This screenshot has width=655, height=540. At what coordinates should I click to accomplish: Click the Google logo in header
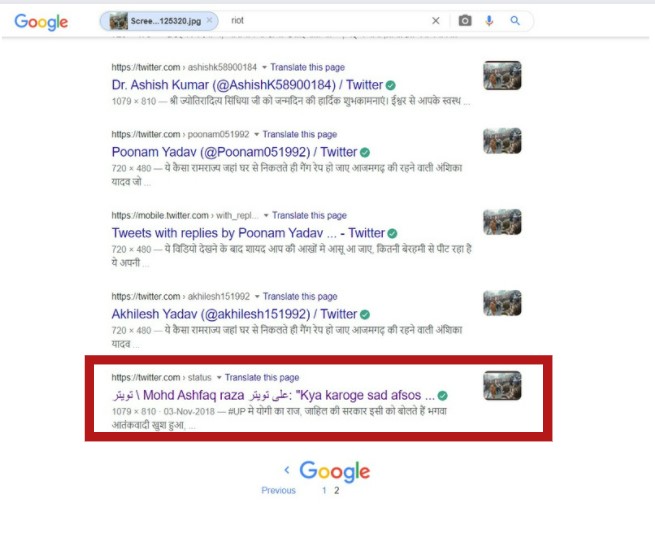click(41, 22)
